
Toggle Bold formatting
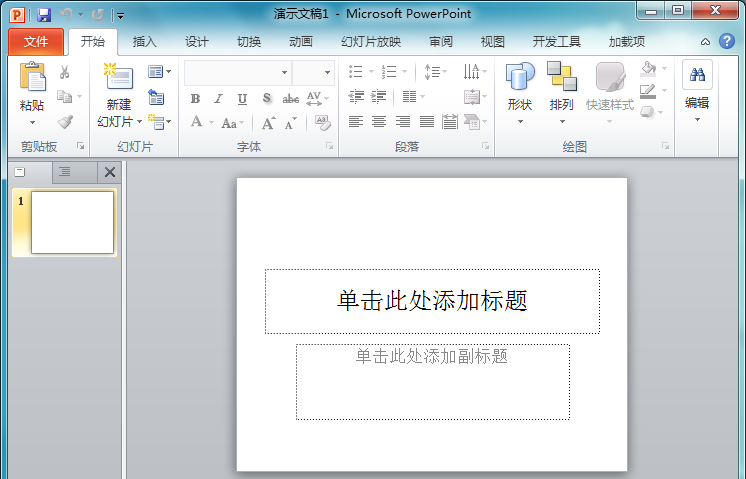click(195, 99)
